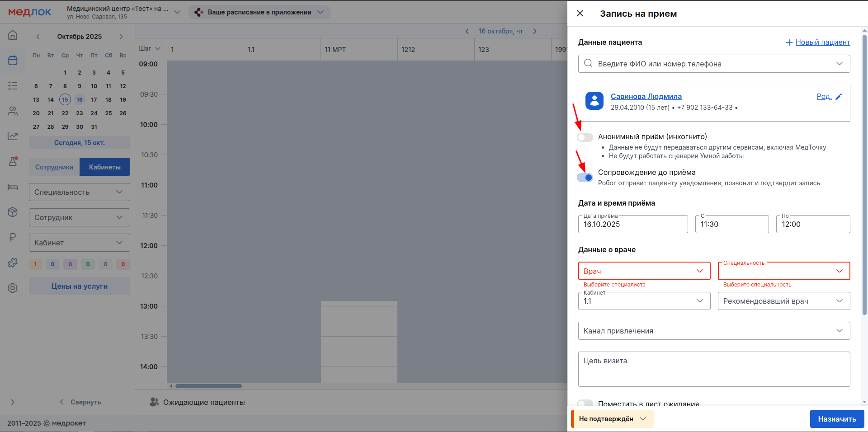Open the patients (people) sidebar icon
868x432 pixels.
(x=13, y=111)
